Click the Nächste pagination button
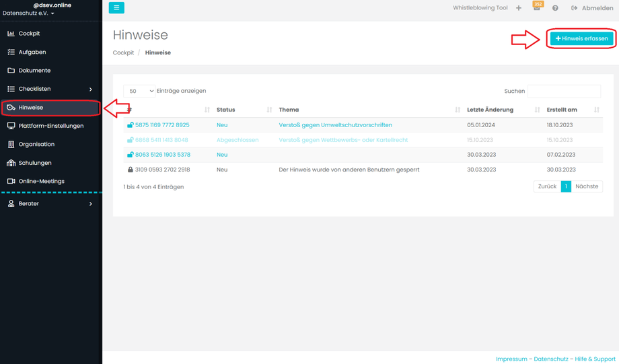 [x=587, y=186]
